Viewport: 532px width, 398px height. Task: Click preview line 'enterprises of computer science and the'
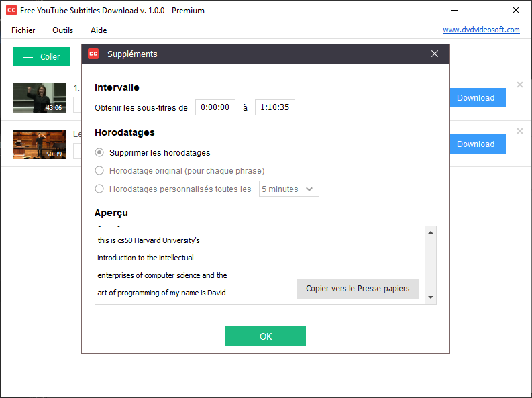tap(162, 275)
